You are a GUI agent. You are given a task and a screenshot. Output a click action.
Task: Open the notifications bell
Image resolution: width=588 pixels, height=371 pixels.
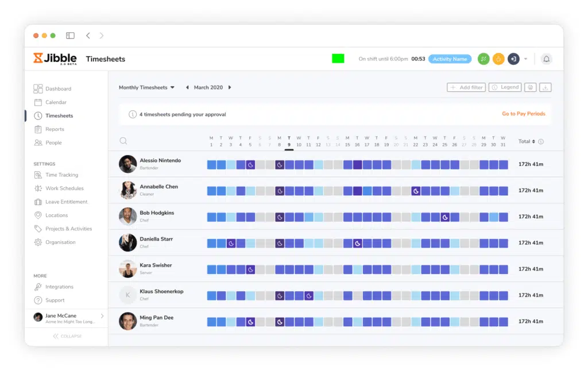[x=546, y=59]
